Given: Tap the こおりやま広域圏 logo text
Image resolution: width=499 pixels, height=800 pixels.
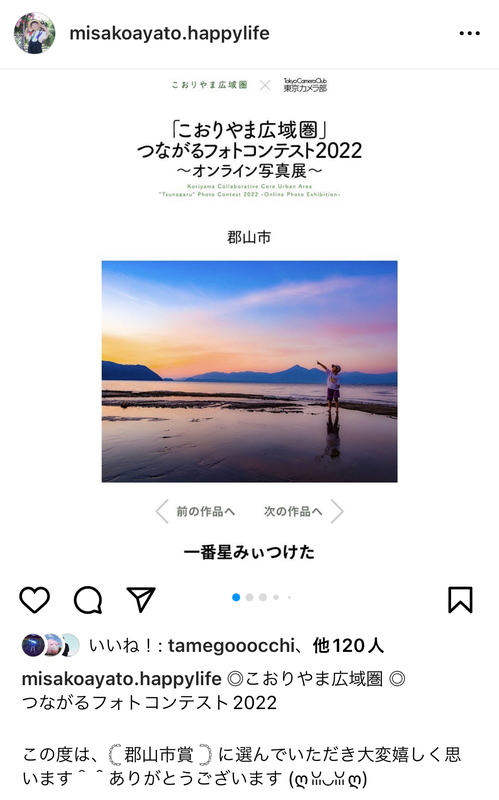Looking at the screenshot, I should point(209,85).
